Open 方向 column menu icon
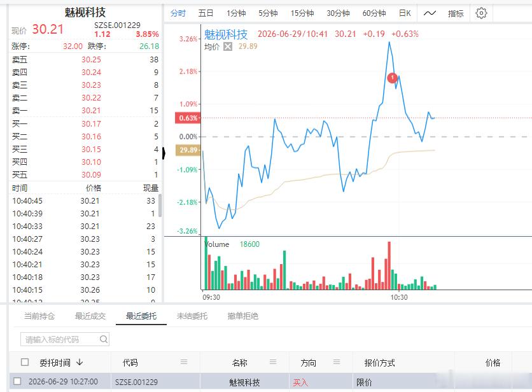 point(337,362)
